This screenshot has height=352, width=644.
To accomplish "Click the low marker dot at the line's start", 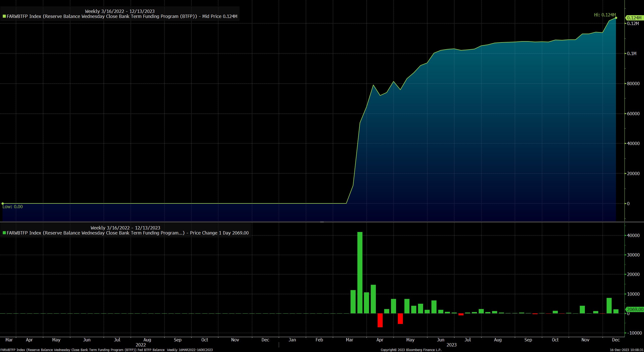I will click(x=3, y=203).
